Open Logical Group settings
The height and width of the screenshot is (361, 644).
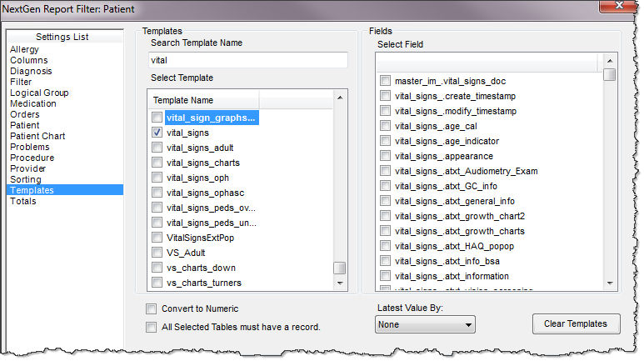(39, 93)
